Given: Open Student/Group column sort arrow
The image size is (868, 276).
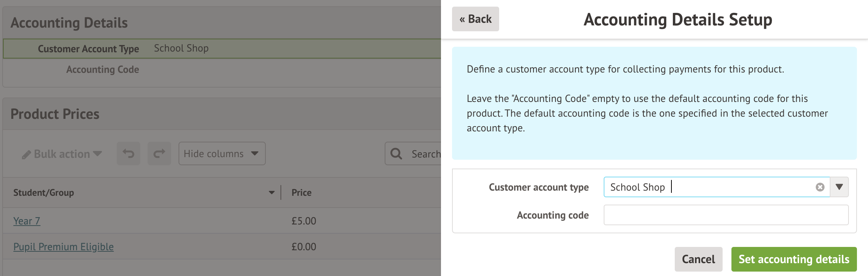Looking at the screenshot, I should 272,192.
